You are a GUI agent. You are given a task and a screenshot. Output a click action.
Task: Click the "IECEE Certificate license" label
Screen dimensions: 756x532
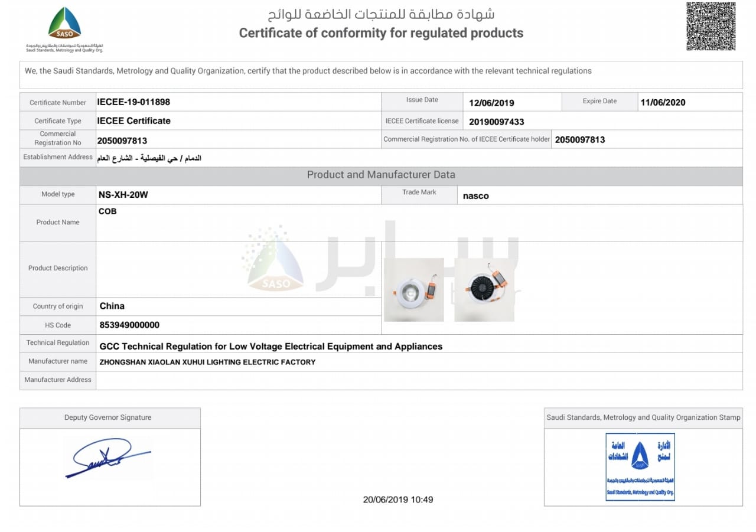pos(422,121)
